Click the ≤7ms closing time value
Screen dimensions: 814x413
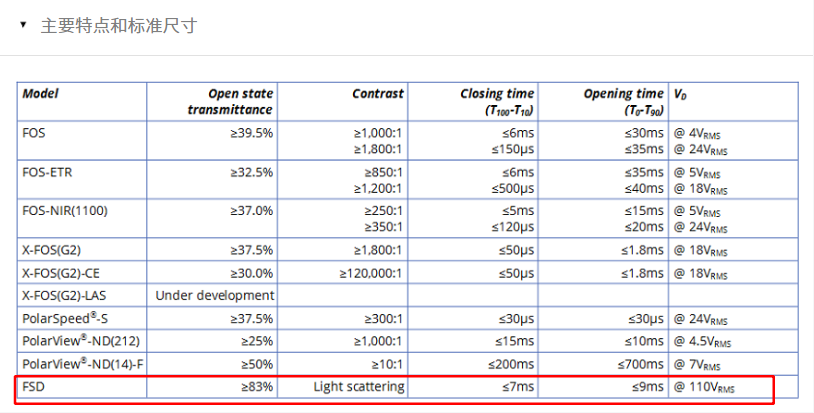click(x=518, y=387)
